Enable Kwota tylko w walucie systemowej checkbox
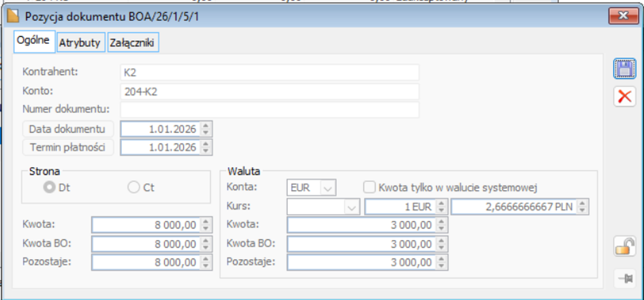Image resolution: width=644 pixels, height=300 pixels. point(369,187)
